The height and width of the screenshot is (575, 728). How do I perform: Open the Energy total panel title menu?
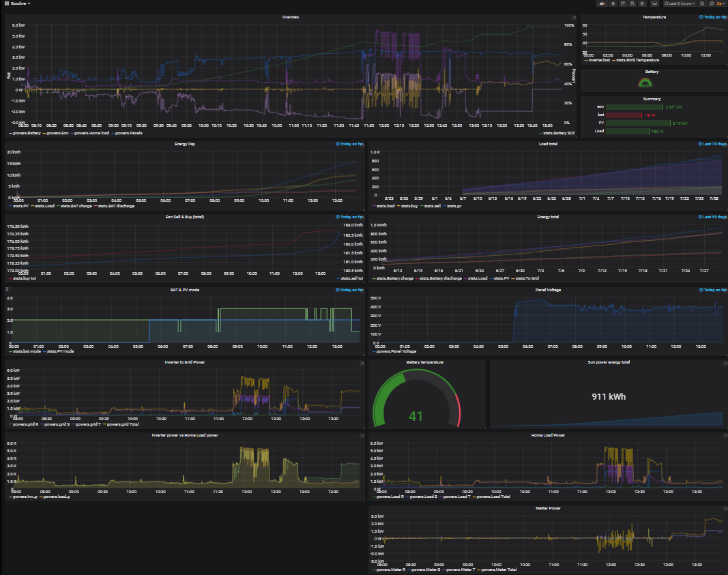coord(548,217)
